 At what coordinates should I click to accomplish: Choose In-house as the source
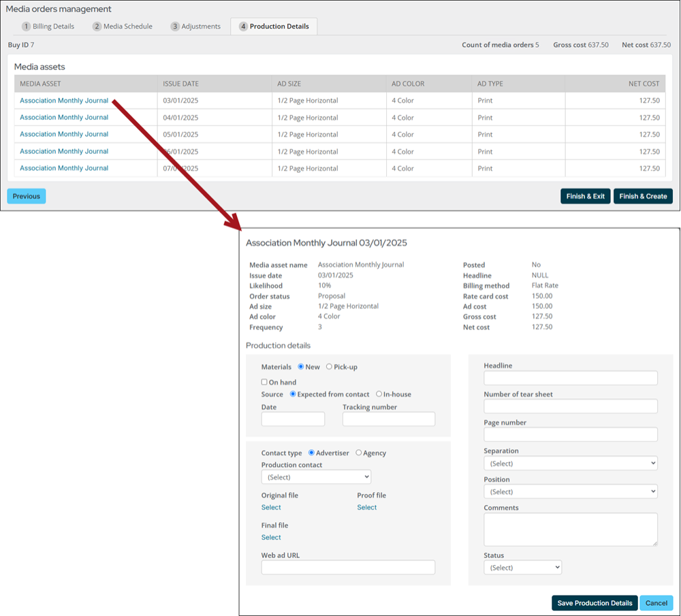[x=379, y=394]
